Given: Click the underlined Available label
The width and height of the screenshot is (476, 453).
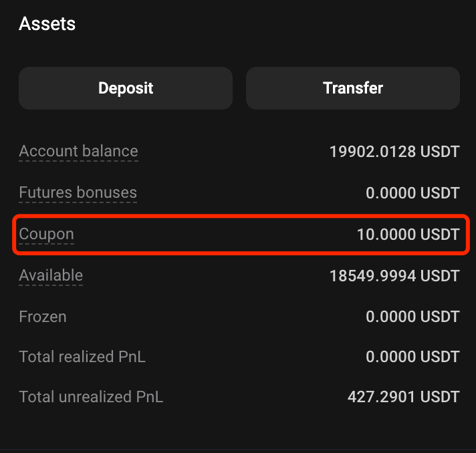Looking at the screenshot, I should (51, 275).
